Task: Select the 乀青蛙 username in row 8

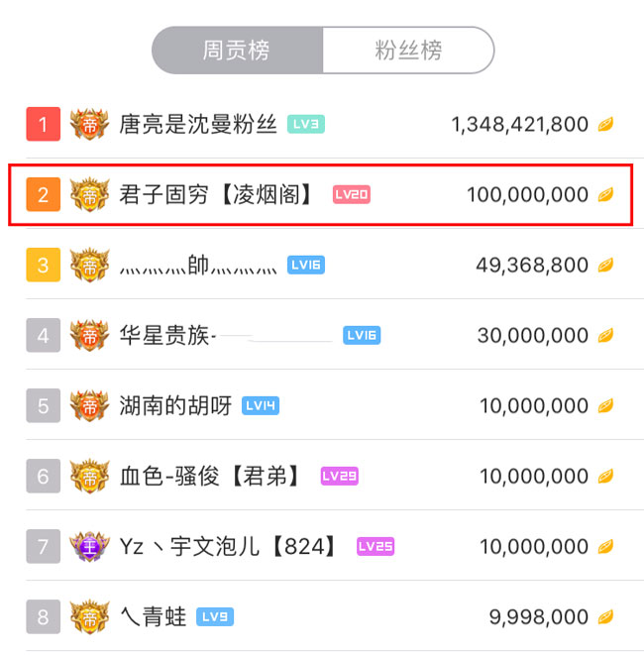Action: point(153,617)
